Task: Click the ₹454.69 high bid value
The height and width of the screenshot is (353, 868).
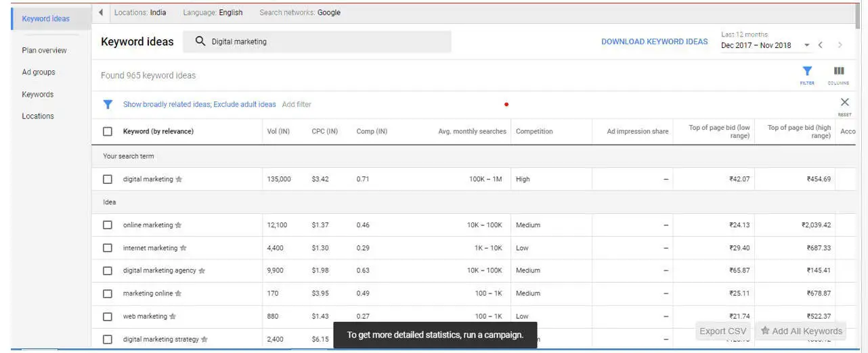Action: tap(819, 179)
